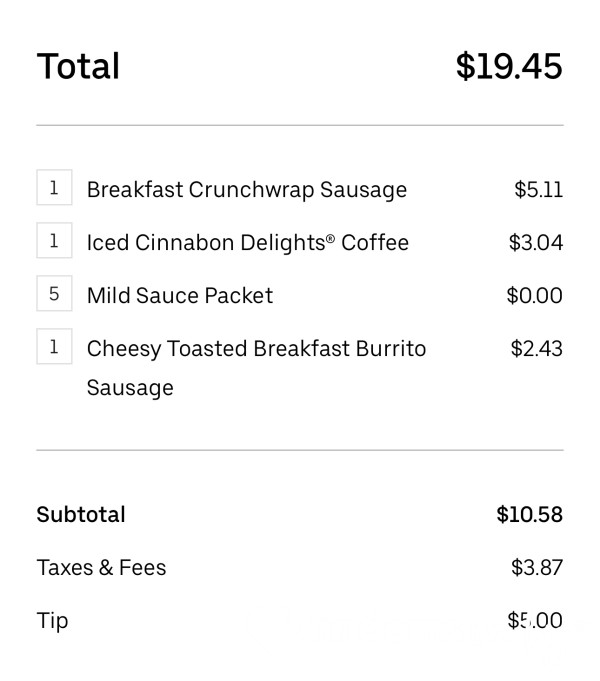Click the $5.00 tip amount
Image resolution: width=600 pixels, height=681 pixels.
535,621
